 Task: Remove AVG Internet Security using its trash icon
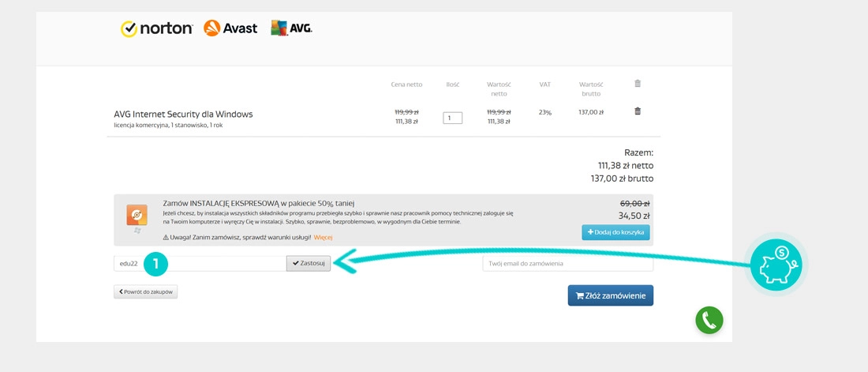pyautogui.click(x=638, y=111)
